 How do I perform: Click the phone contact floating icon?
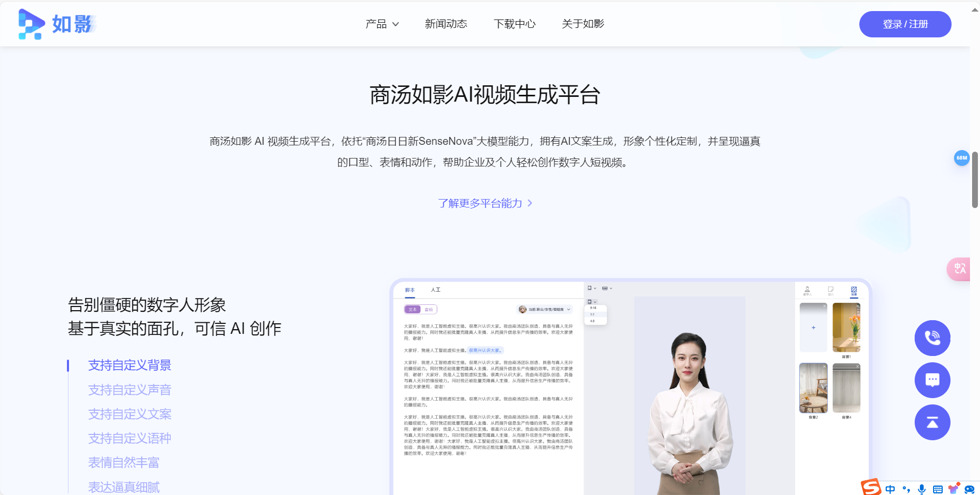click(933, 338)
